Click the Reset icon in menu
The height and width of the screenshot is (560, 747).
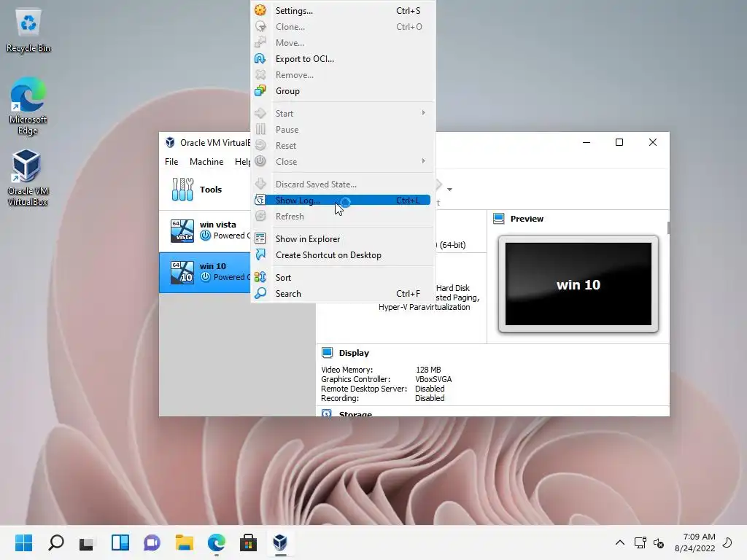point(260,145)
